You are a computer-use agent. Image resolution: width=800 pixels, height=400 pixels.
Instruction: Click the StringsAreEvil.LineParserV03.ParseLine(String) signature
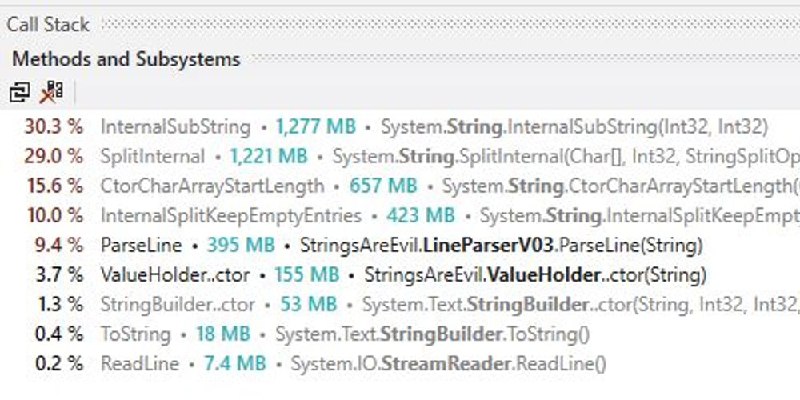[x=501, y=245]
